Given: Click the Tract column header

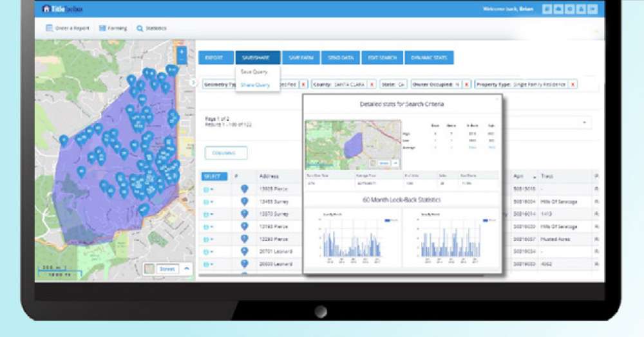Looking at the screenshot, I should (547, 176).
